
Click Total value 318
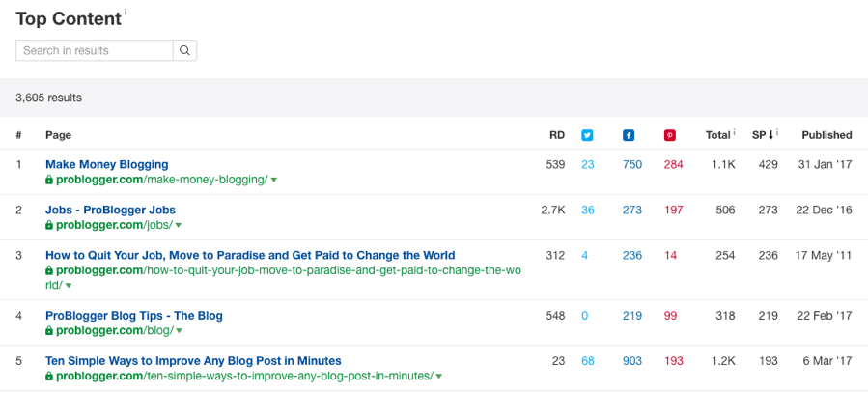tap(725, 316)
